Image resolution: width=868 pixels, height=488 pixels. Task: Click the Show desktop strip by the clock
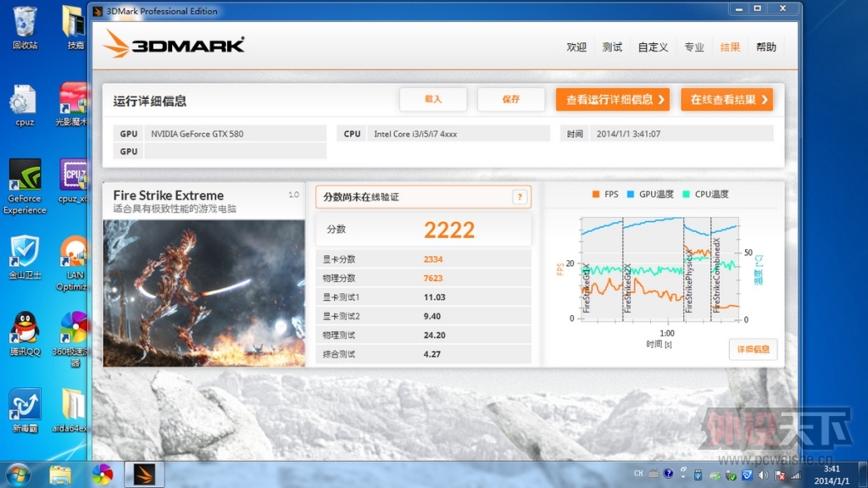click(862, 474)
